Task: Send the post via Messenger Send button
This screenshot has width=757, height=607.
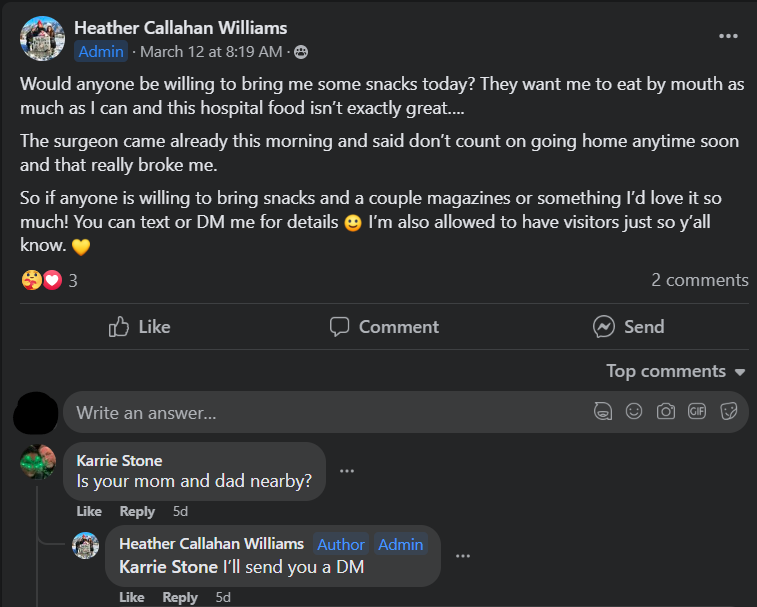Action: (x=629, y=327)
